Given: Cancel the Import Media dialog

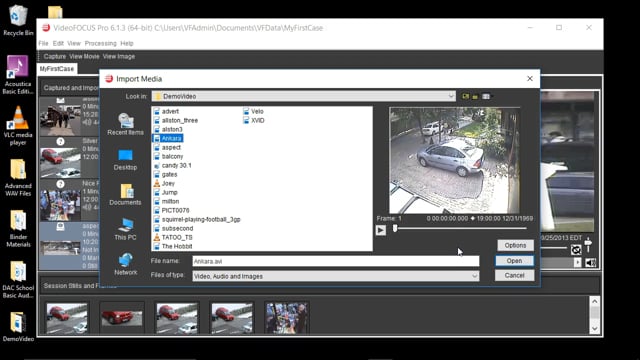Looking at the screenshot, I should point(514,276).
